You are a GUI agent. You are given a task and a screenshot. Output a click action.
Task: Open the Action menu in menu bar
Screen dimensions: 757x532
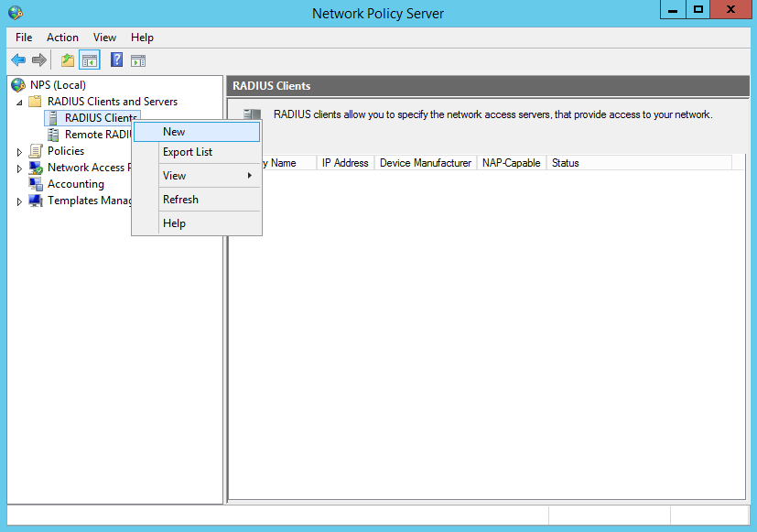pyautogui.click(x=62, y=38)
